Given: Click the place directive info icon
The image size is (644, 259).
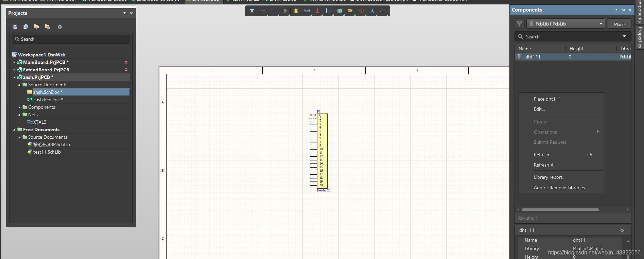Looking at the screenshot, I should click(x=361, y=11).
